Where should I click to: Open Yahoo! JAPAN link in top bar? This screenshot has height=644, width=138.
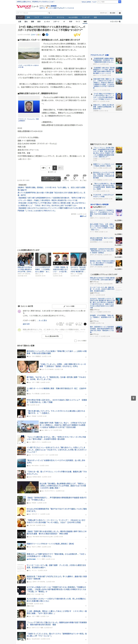click(86, 2)
